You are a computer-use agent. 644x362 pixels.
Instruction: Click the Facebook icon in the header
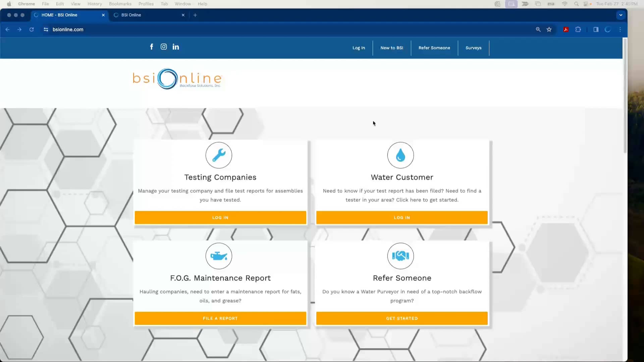[151, 47]
